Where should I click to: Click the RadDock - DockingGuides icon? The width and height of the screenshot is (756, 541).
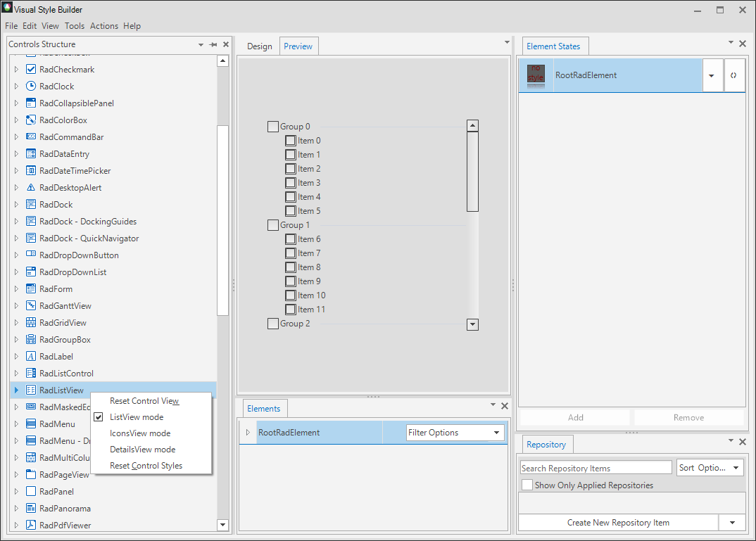coord(31,221)
